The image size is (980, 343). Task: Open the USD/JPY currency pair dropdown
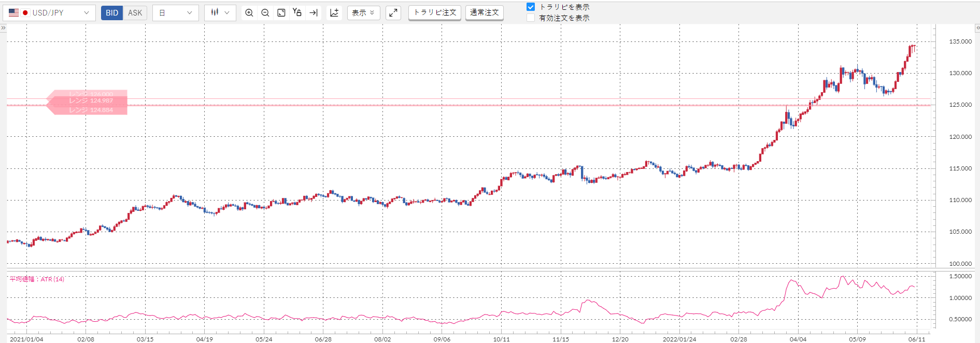49,13
